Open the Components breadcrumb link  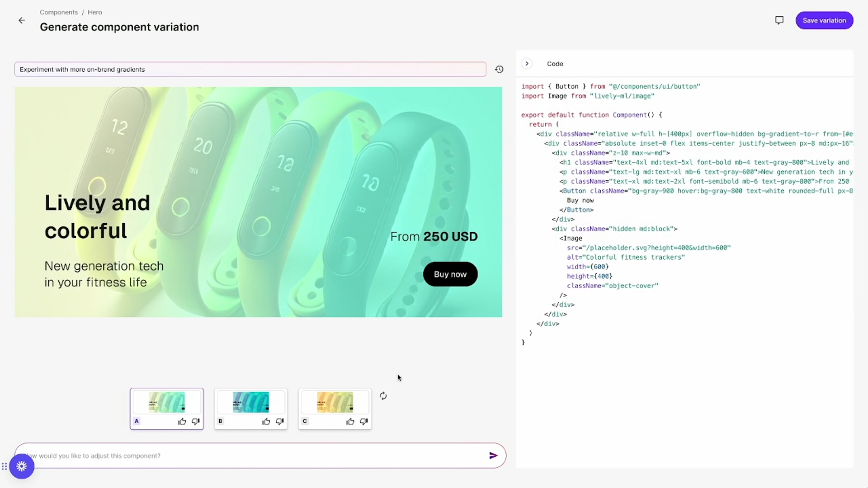(x=58, y=12)
